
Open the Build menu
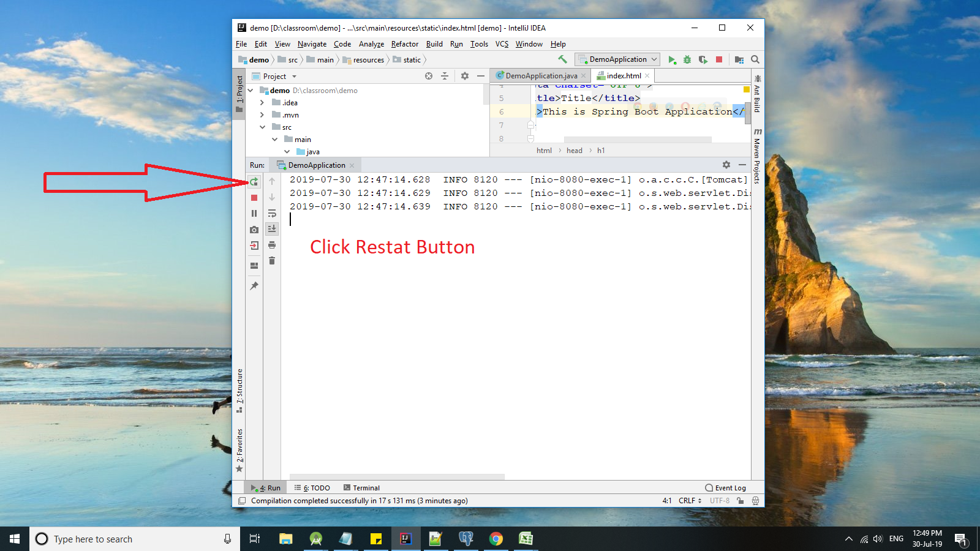[434, 44]
